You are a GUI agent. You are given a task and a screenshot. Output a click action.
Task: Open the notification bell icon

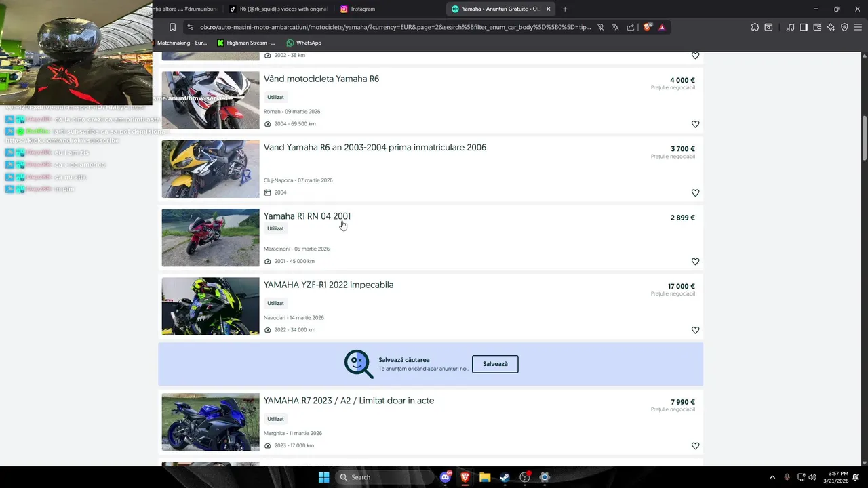[856, 477]
